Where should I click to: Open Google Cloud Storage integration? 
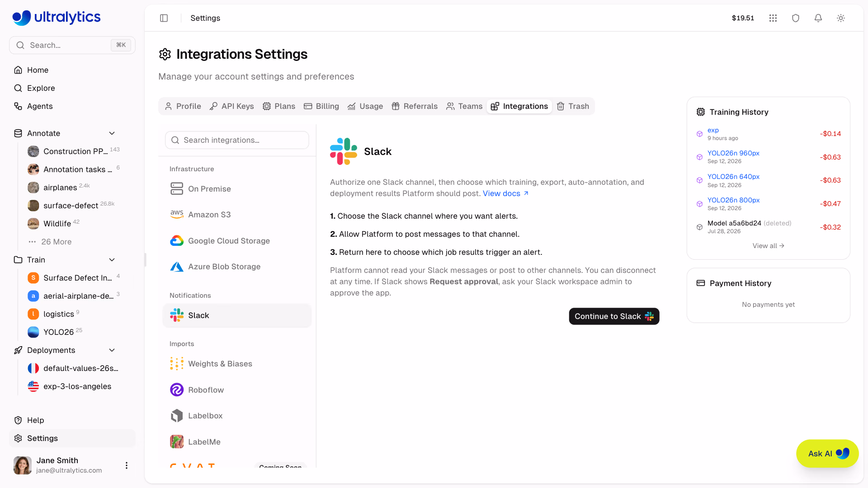(237, 241)
